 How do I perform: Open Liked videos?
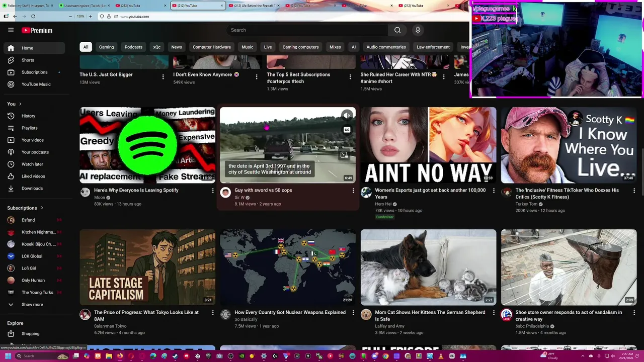(x=33, y=176)
